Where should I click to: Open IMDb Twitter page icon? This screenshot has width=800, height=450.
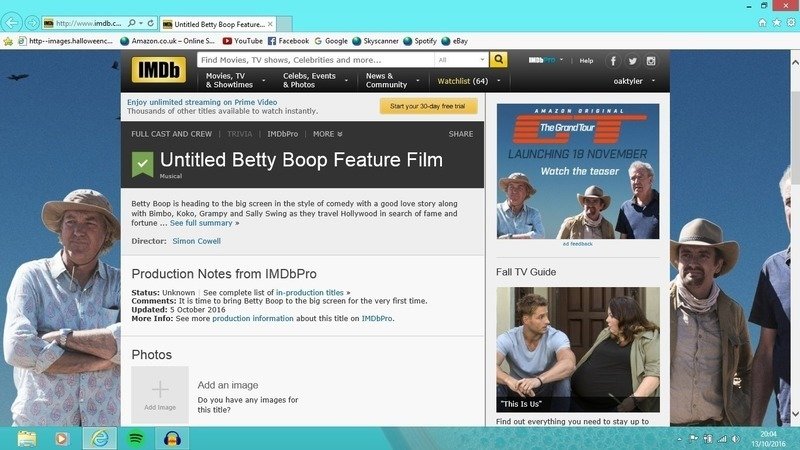pos(632,61)
